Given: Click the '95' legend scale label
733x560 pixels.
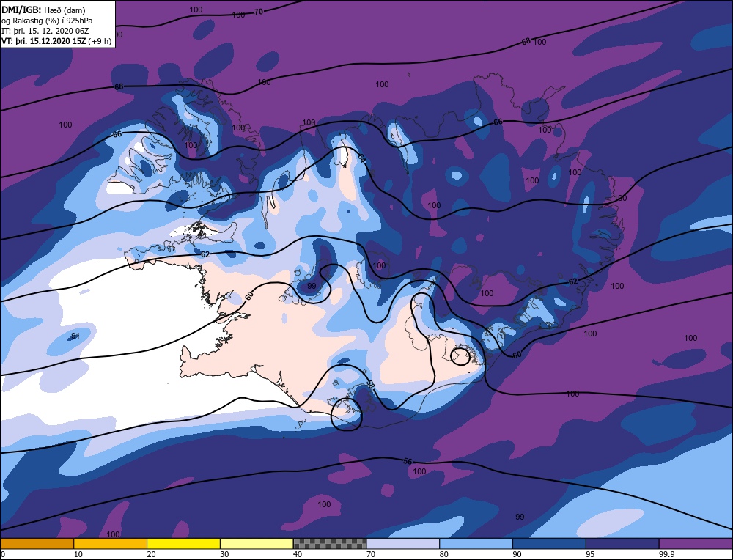Looking at the screenshot, I should (590, 554).
